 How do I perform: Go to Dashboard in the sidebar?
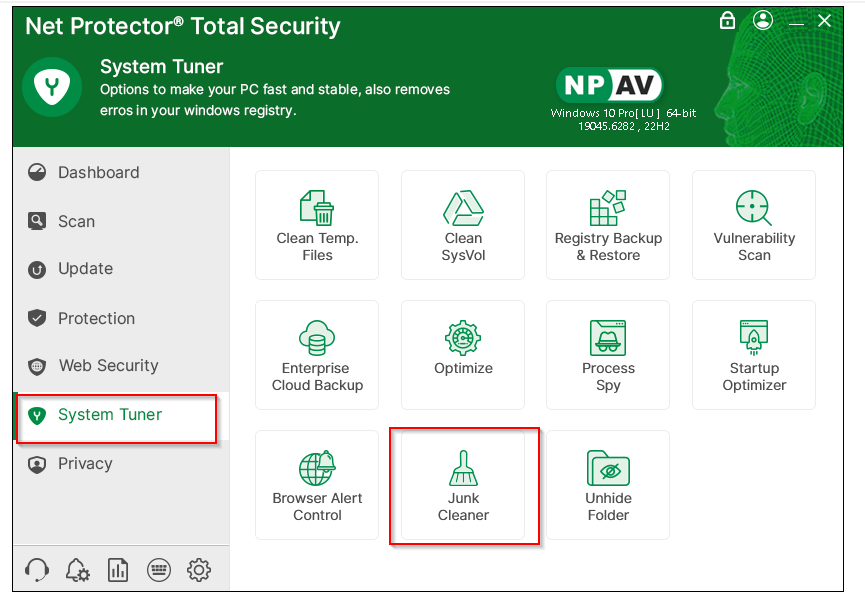tap(98, 172)
